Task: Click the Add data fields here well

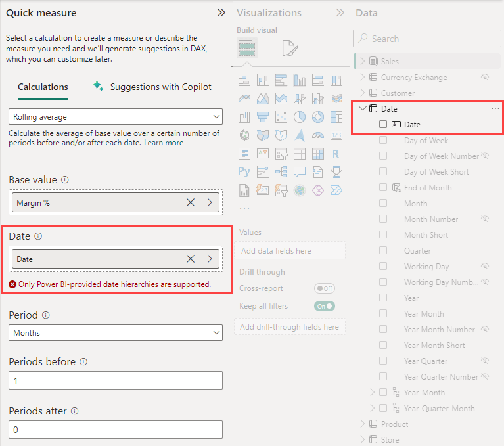Action: tap(290, 251)
